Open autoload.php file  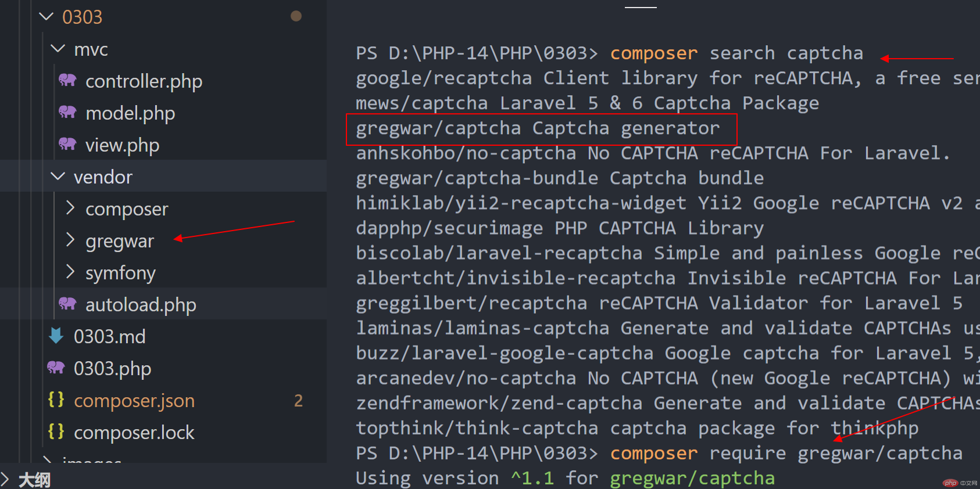coord(141,305)
